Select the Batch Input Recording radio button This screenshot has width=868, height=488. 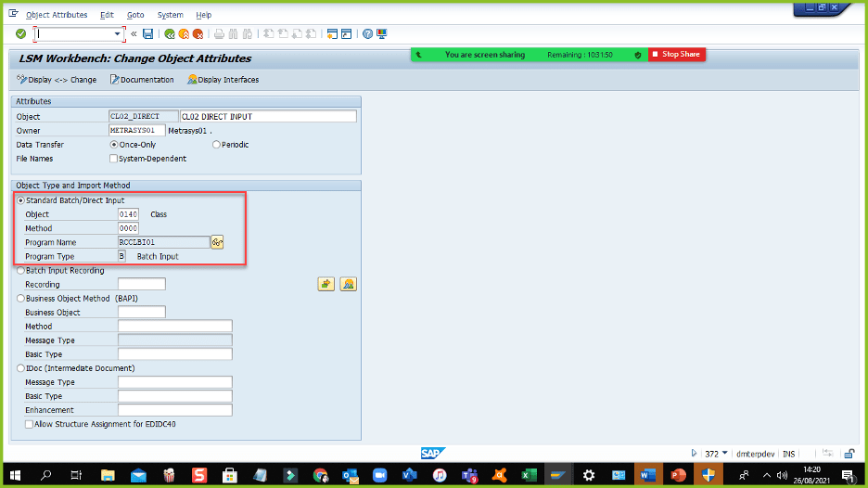20,271
